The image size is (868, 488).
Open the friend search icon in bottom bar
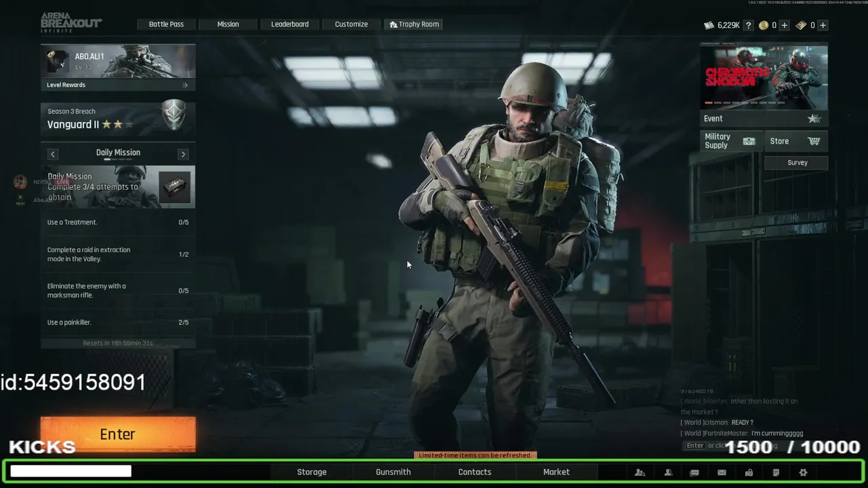pos(639,472)
